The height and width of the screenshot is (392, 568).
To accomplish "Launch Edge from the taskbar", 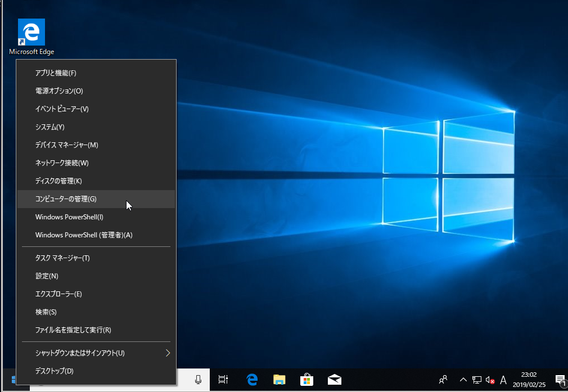I will pos(252,380).
